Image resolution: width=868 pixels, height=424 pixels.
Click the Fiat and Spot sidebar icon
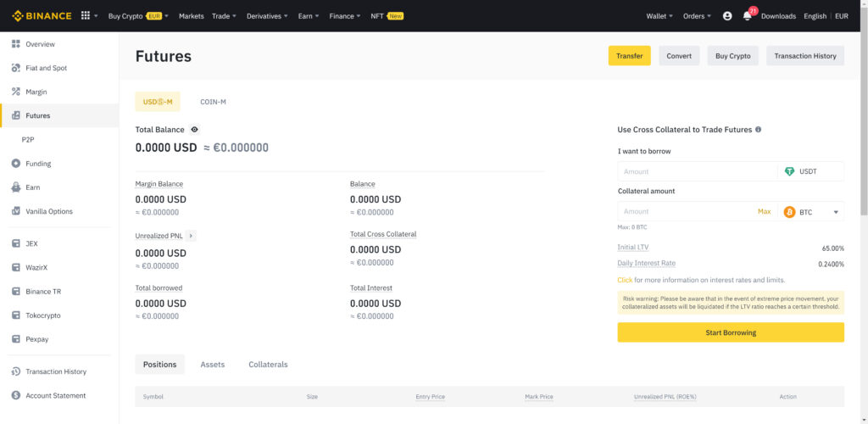(x=16, y=68)
